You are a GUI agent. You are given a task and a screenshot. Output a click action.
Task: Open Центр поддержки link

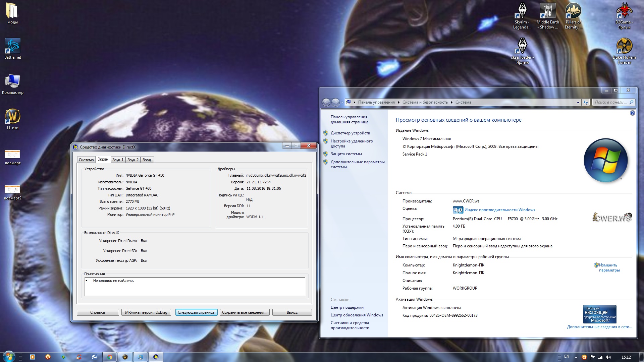click(x=347, y=307)
